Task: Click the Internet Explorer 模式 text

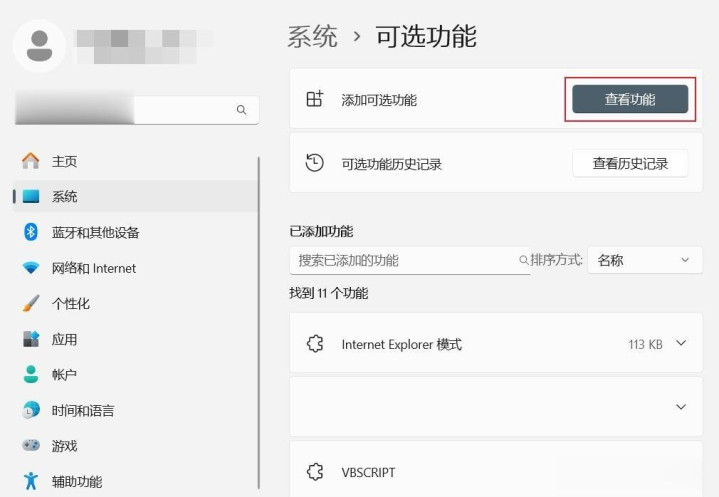Action: click(402, 344)
